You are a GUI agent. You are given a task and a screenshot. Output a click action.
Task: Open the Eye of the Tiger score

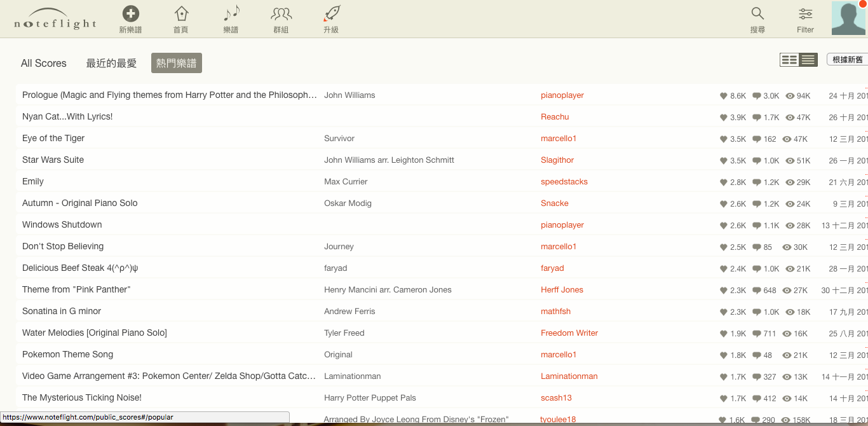click(x=53, y=139)
